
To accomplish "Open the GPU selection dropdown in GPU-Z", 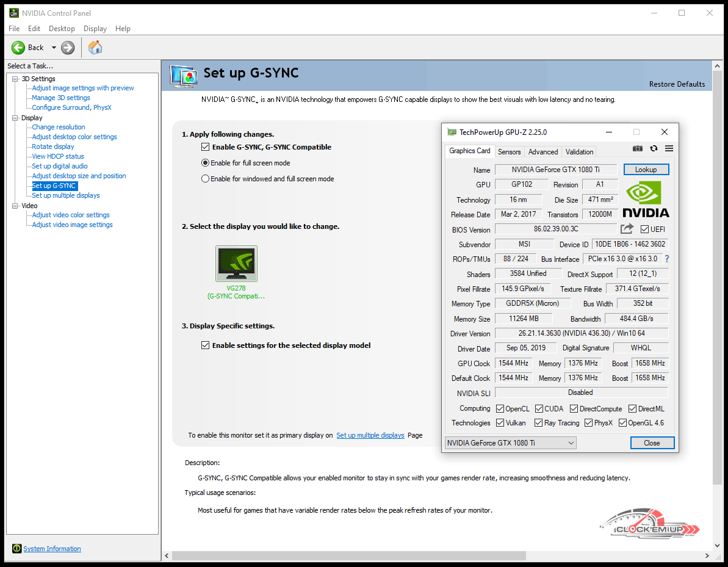I will point(511,443).
